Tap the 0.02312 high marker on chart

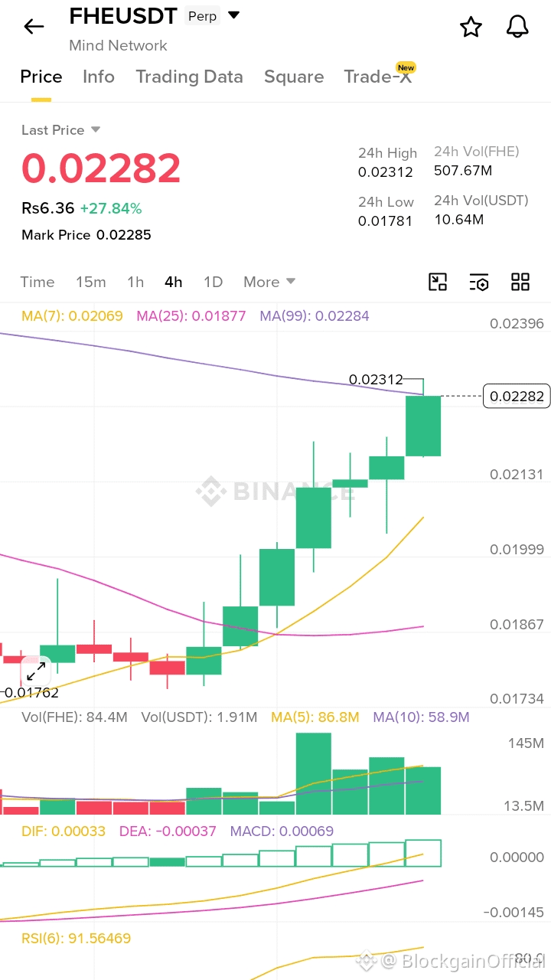click(x=376, y=379)
